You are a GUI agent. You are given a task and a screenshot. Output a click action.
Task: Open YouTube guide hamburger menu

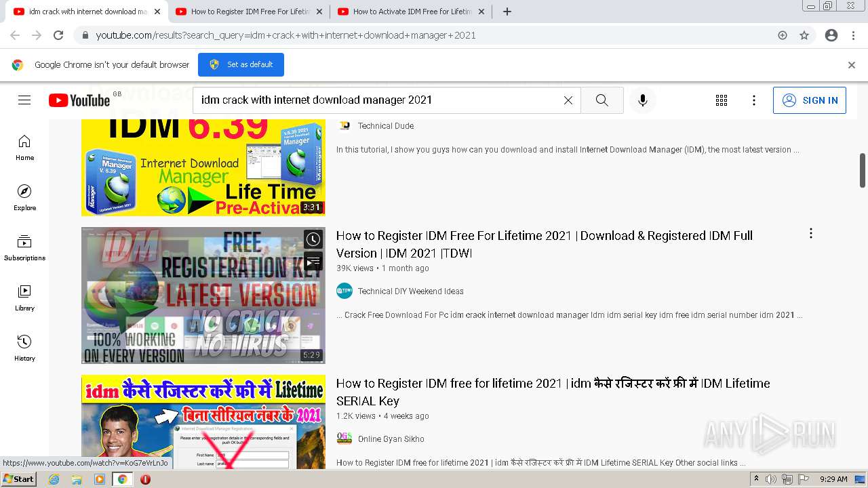24,100
